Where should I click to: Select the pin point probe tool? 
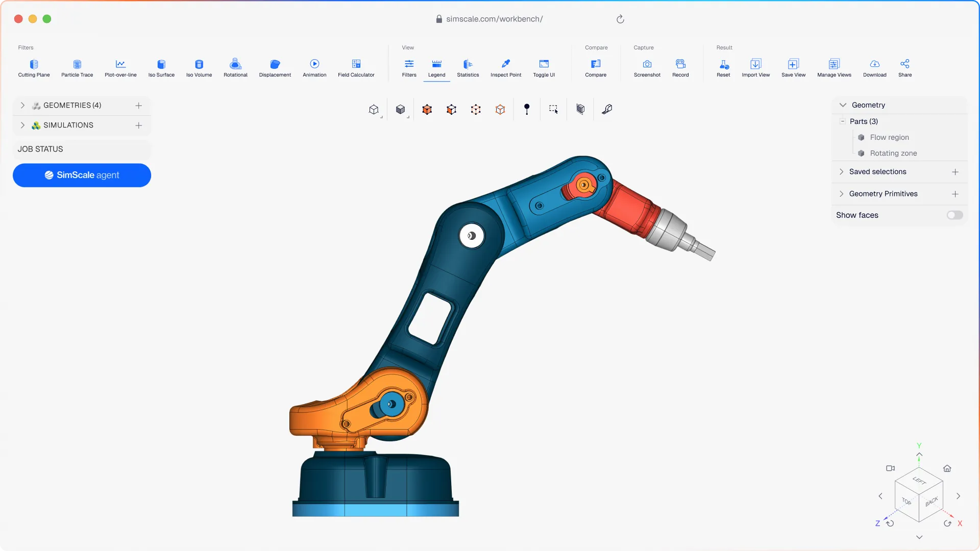[527, 109]
